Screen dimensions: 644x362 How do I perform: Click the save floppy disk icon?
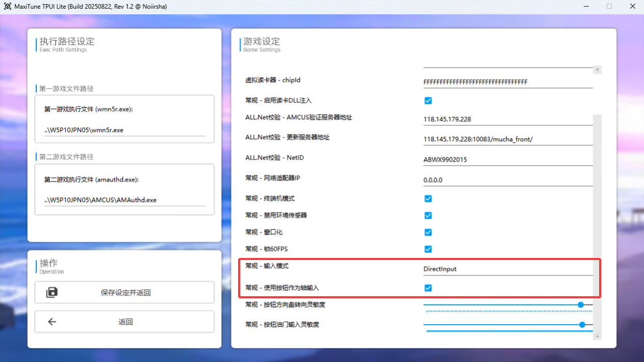[52, 292]
